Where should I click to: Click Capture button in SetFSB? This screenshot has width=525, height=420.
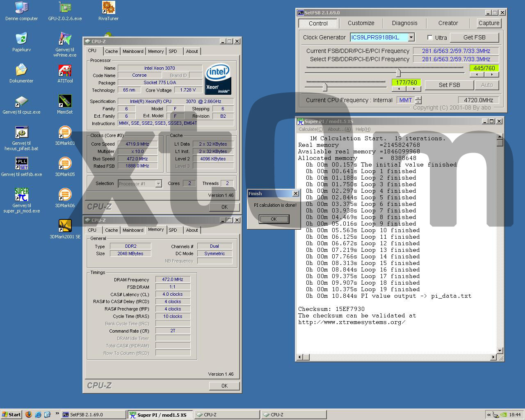(x=489, y=23)
